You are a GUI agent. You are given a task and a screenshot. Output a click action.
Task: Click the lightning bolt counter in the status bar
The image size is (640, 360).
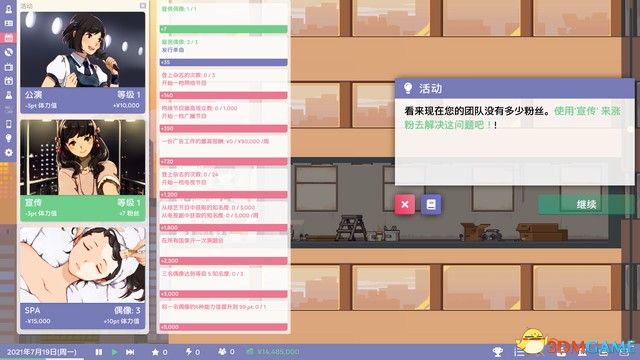[193, 352]
